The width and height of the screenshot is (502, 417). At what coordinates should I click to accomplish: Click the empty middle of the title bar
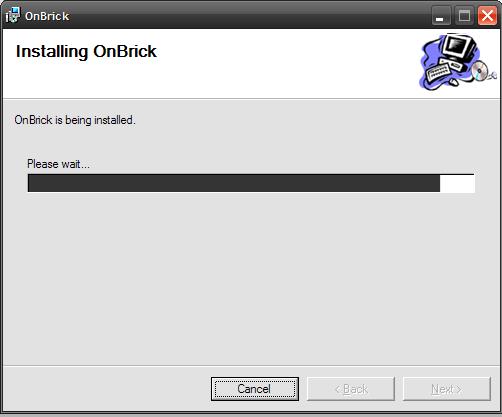point(250,15)
